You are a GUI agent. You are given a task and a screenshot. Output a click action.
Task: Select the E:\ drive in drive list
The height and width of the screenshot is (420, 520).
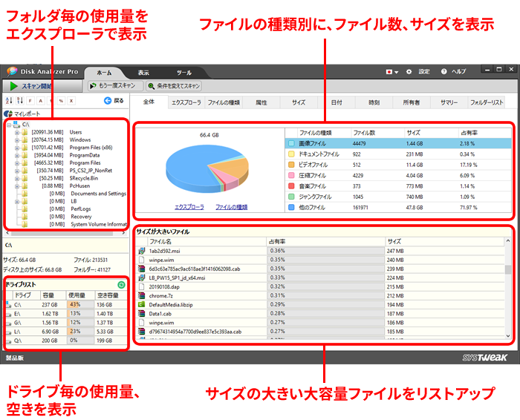65,314
